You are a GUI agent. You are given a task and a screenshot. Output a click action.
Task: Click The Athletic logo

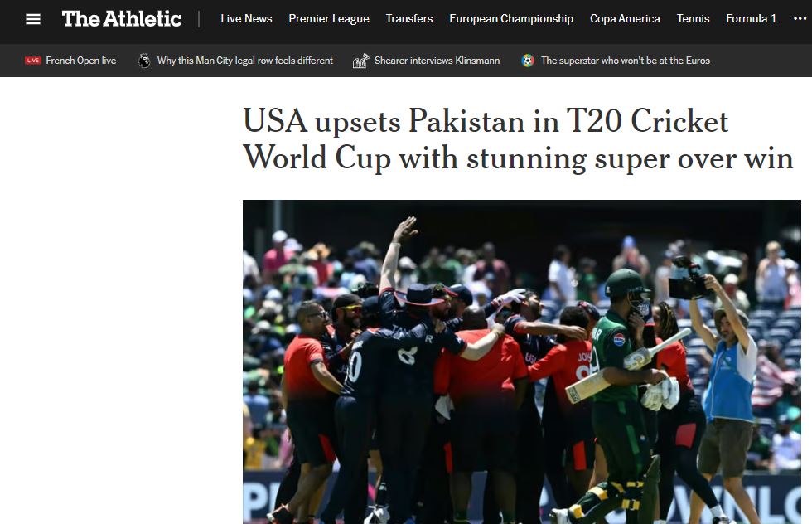click(122, 19)
